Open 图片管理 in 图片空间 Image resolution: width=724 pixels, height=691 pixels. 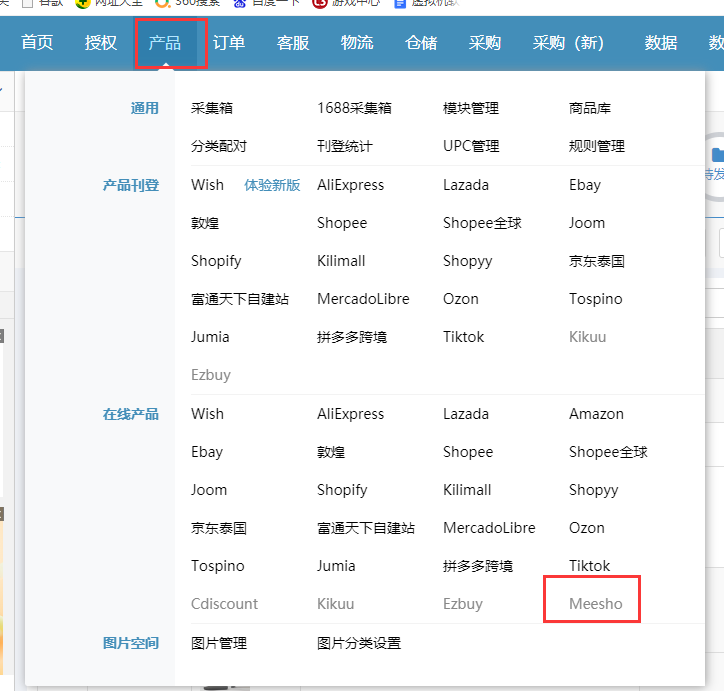219,643
